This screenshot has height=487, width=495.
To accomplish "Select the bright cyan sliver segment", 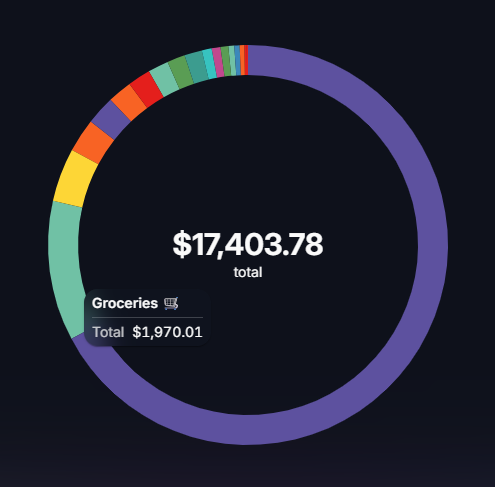I will point(210,64).
